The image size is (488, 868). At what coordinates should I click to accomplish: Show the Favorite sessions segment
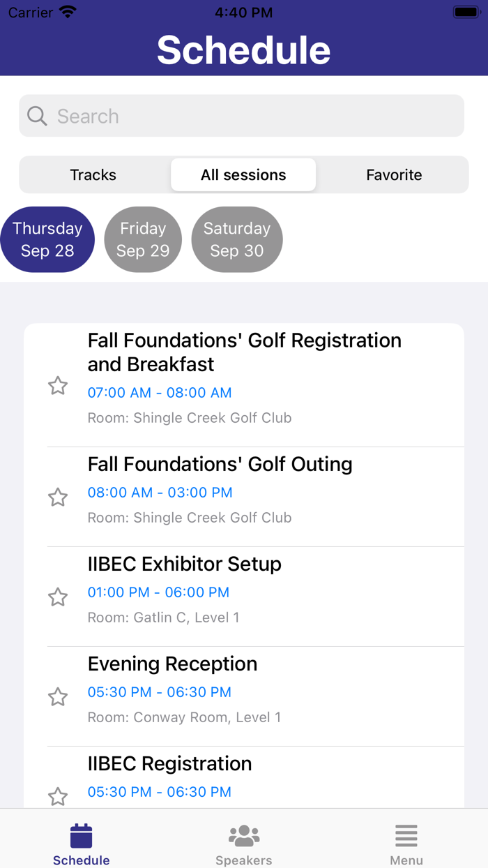(x=394, y=174)
